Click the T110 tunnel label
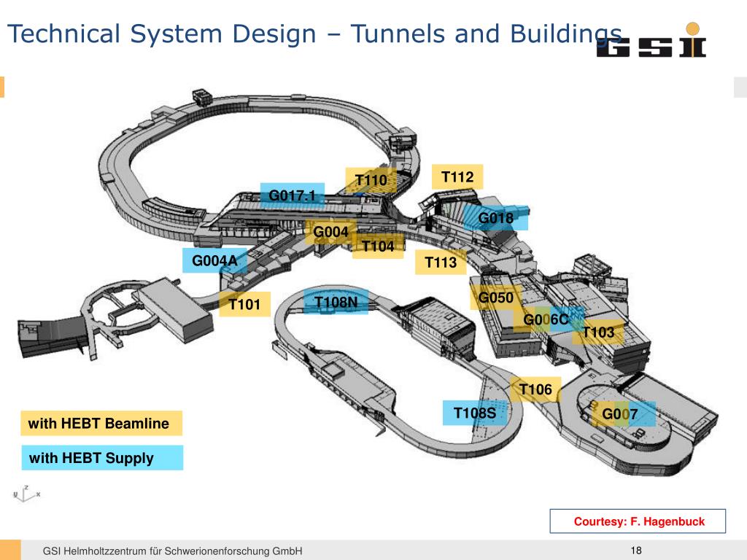747x560 pixels. [371, 180]
